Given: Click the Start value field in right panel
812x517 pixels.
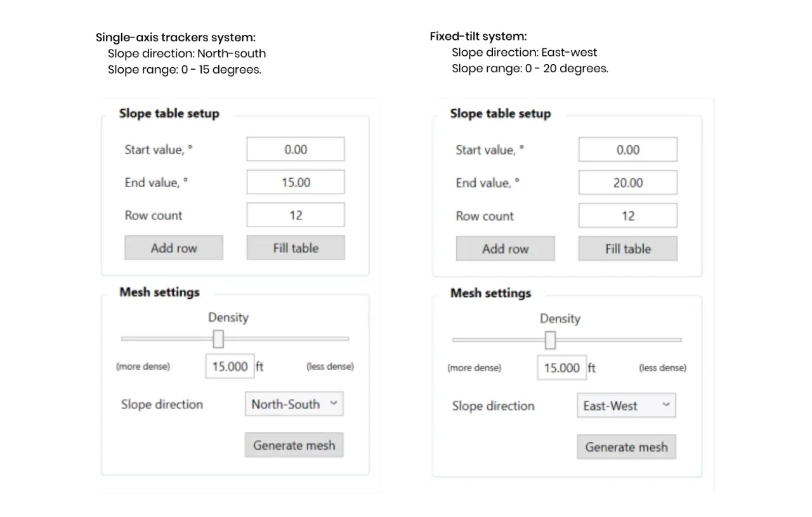Looking at the screenshot, I should 627,150.
